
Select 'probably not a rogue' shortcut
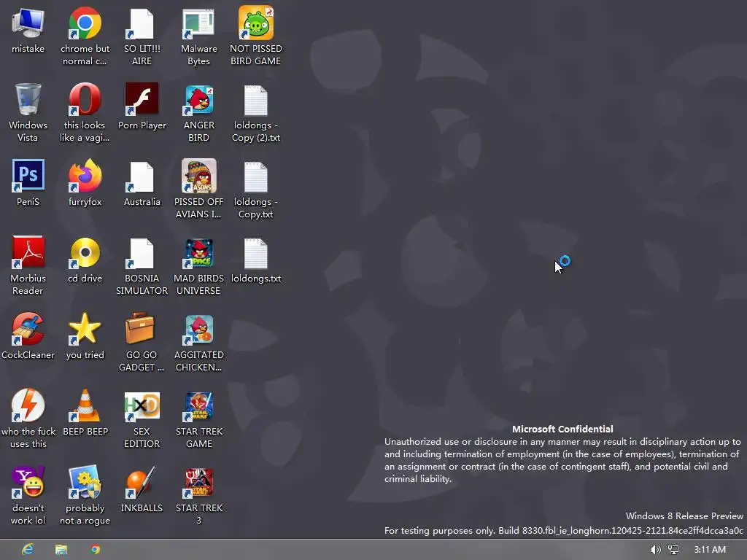click(85, 482)
